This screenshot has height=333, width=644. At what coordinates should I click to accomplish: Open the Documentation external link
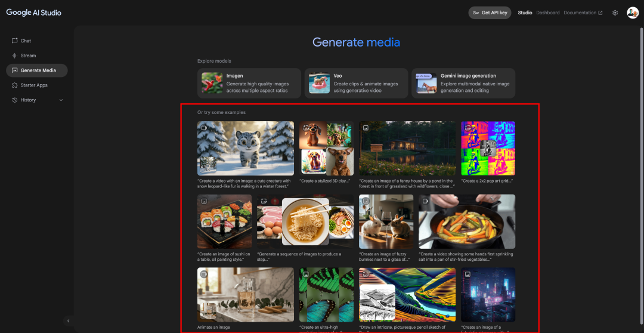(583, 13)
